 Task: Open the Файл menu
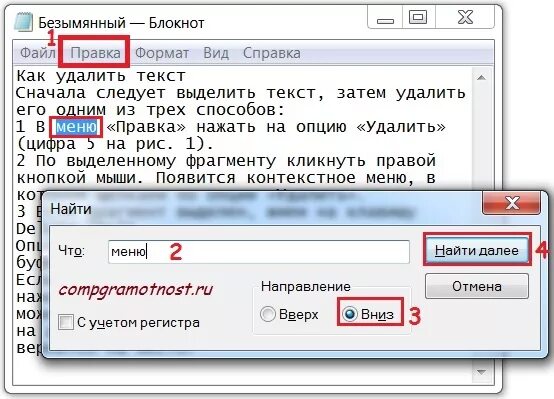point(37,53)
